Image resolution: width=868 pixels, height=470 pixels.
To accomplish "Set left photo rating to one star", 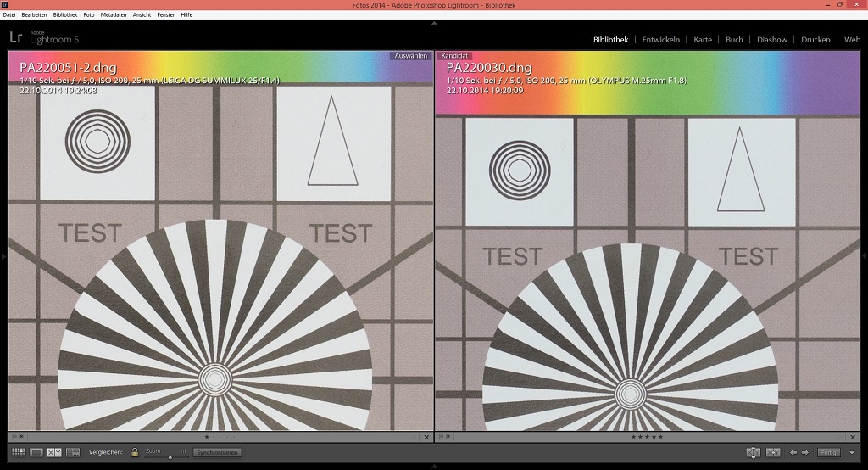I will (207, 437).
